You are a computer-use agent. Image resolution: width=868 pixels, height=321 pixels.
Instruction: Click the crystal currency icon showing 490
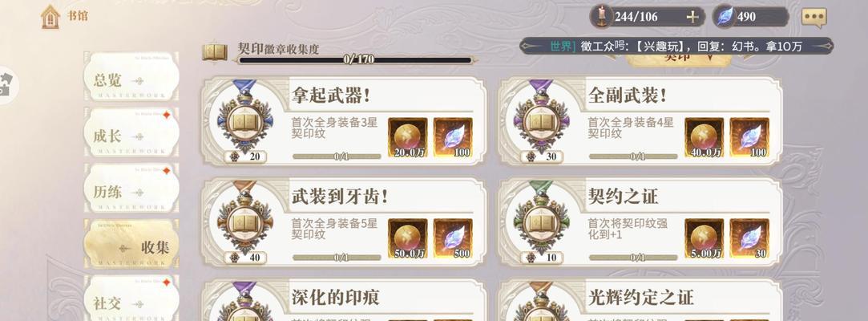tap(724, 17)
